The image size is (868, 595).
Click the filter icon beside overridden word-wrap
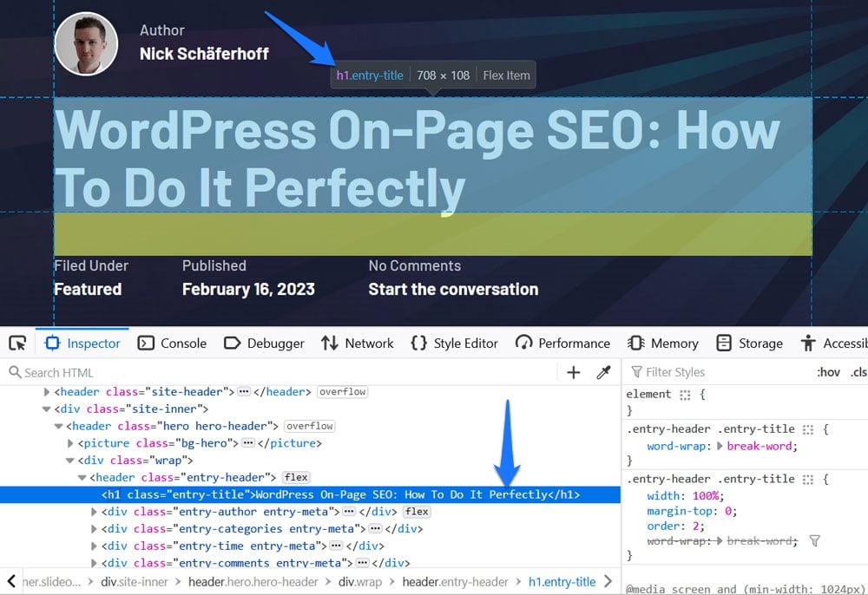point(814,540)
